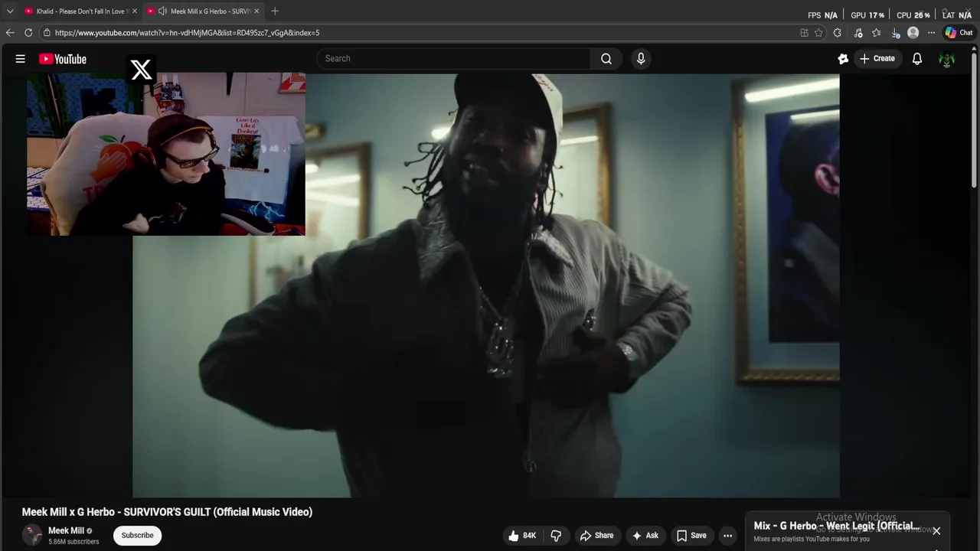Open Copilot Chat button
980x551 pixels.
(959, 33)
